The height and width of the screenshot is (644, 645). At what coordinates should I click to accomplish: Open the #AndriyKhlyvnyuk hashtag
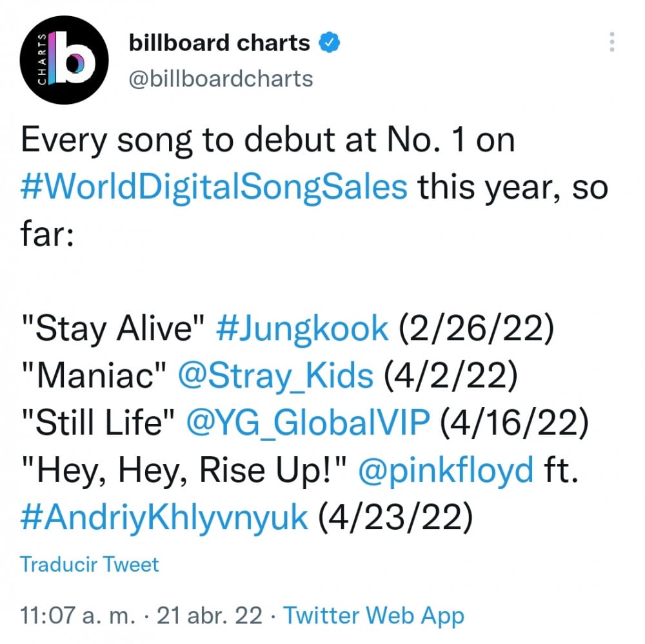[164, 518]
